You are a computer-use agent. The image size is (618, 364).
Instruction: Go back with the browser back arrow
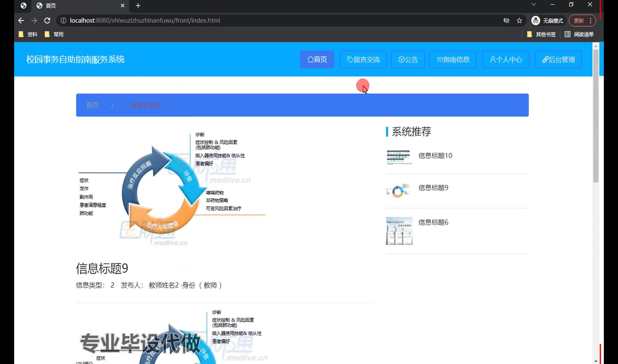[21, 21]
